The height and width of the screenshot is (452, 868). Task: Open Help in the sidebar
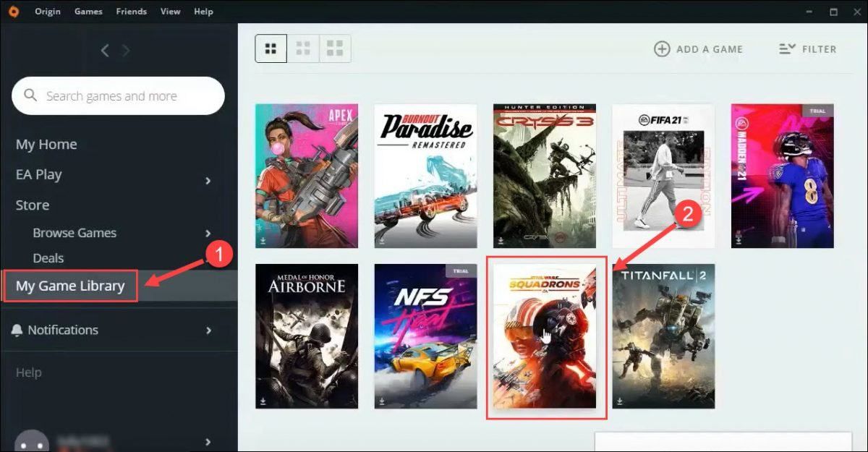tap(29, 372)
